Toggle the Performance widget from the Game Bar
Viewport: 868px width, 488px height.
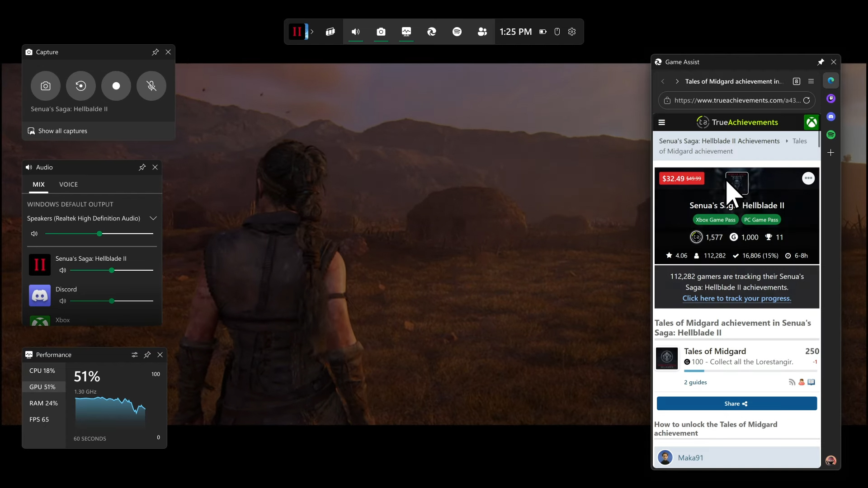[x=406, y=32]
